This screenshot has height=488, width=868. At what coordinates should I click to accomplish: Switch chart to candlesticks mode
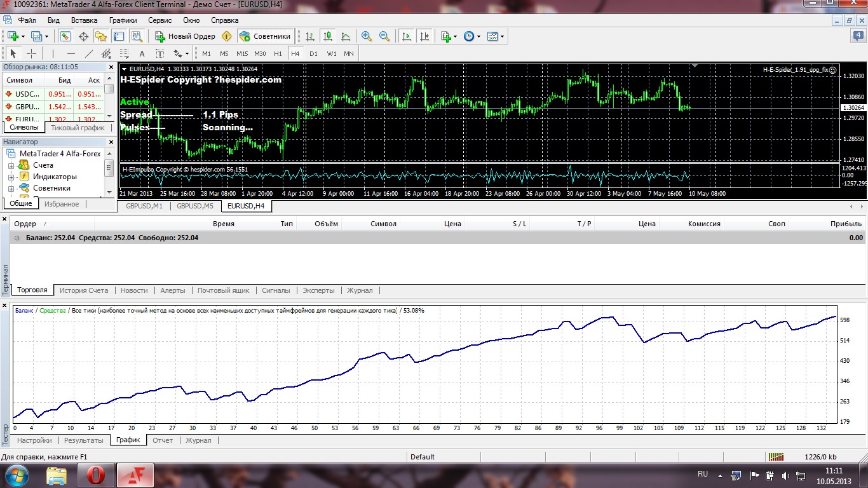point(328,36)
